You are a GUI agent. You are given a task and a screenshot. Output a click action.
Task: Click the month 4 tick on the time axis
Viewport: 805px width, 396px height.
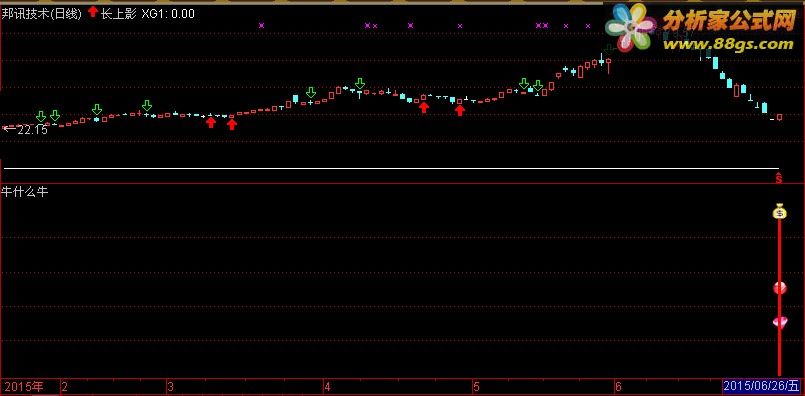click(x=328, y=386)
